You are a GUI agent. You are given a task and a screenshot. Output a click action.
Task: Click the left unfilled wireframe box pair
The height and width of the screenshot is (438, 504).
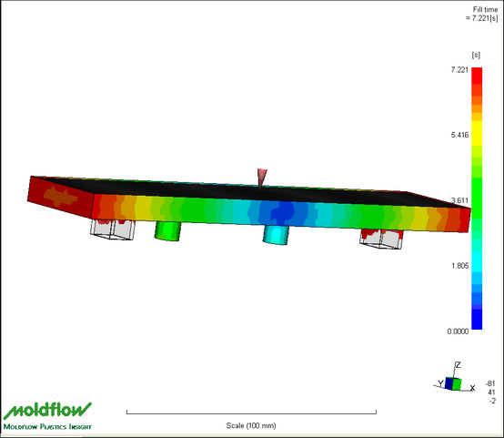[113, 229]
